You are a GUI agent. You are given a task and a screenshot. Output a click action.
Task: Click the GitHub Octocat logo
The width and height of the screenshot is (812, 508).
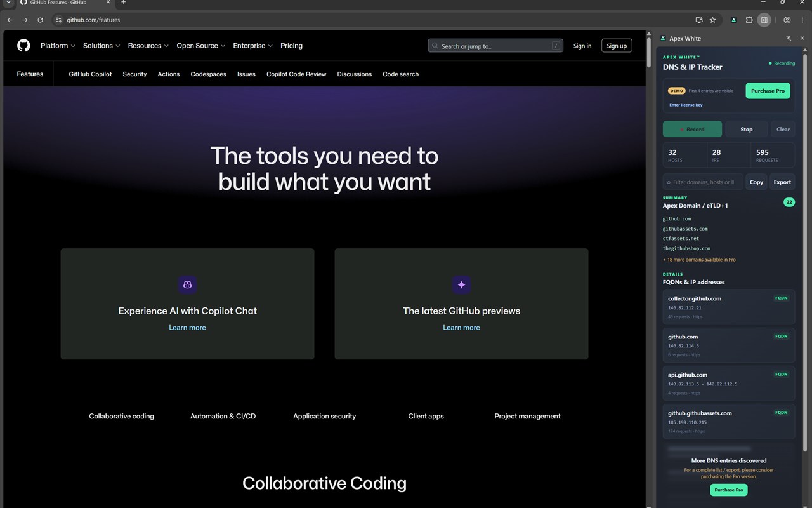(23, 46)
